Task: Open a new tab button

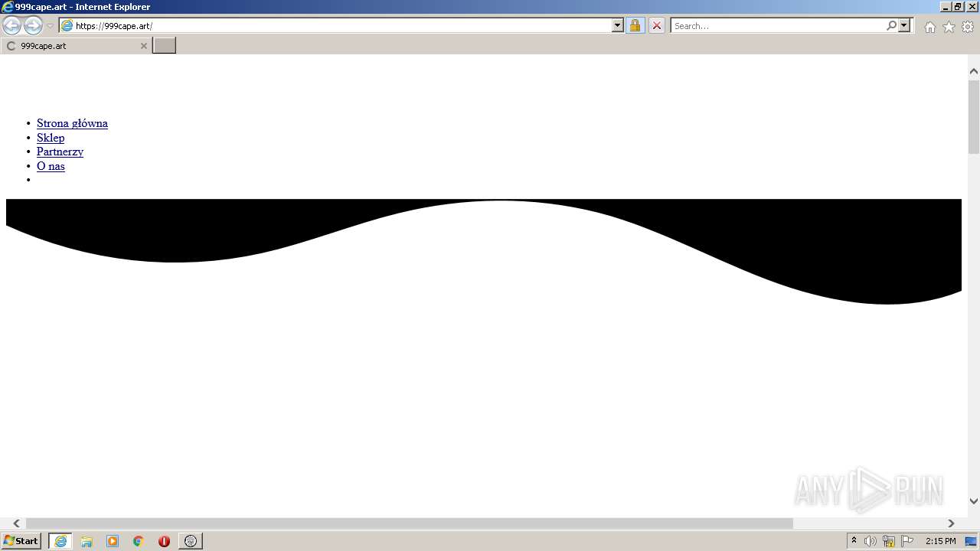Action: coord(164,46)
